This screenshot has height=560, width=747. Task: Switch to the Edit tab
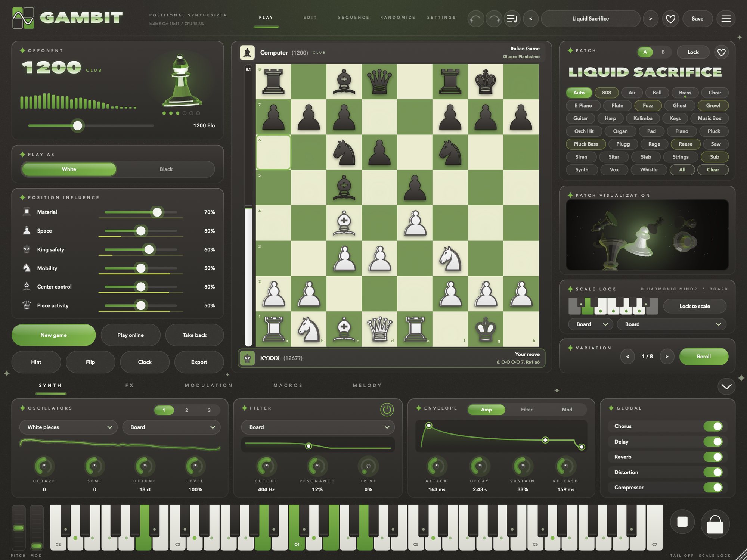pyautogui.click(x=310, y=18)
